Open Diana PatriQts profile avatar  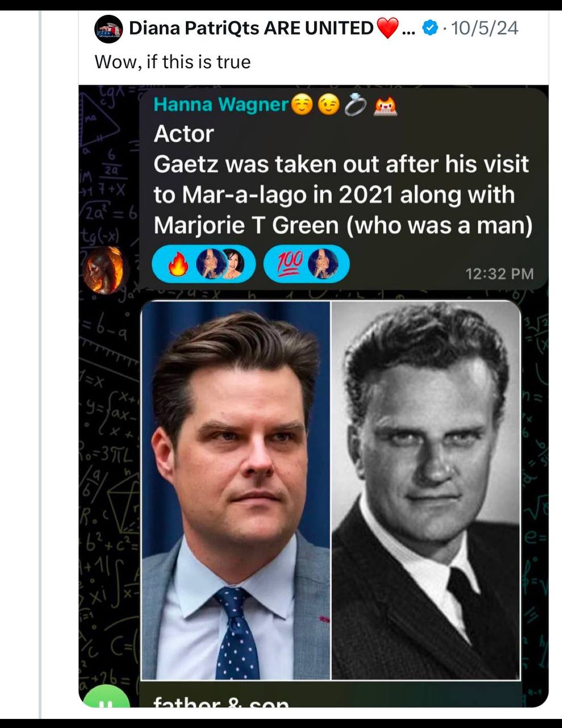click(x=109, y=29)
